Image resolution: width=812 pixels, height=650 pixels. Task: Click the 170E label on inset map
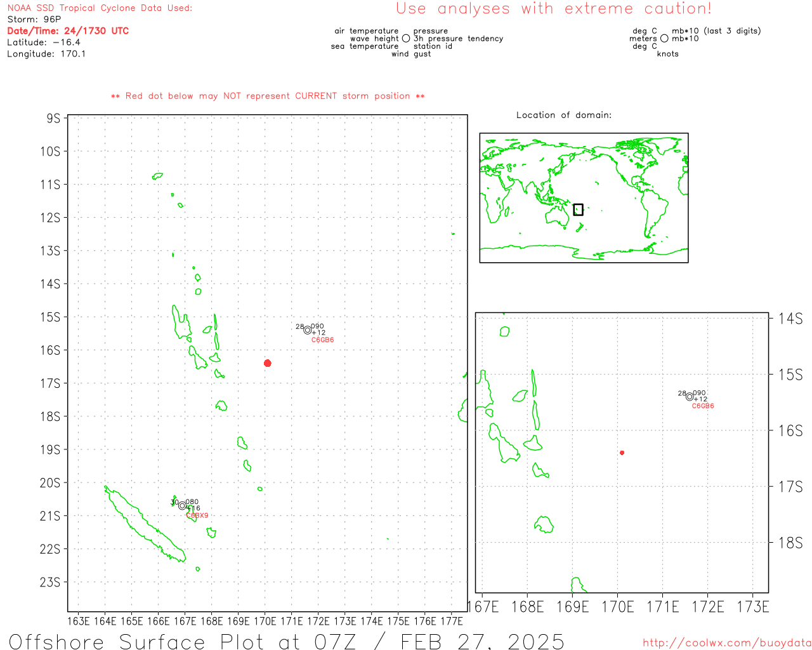click(617, 607)
